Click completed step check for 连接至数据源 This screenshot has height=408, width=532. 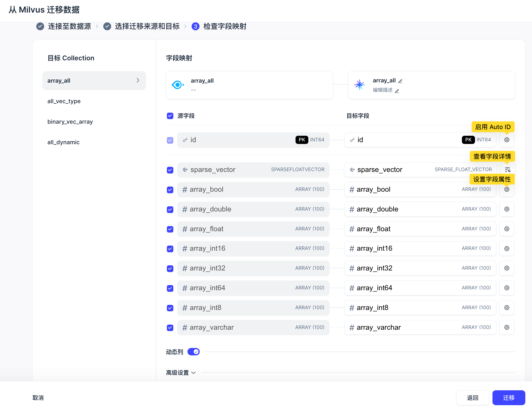point(40,26)
